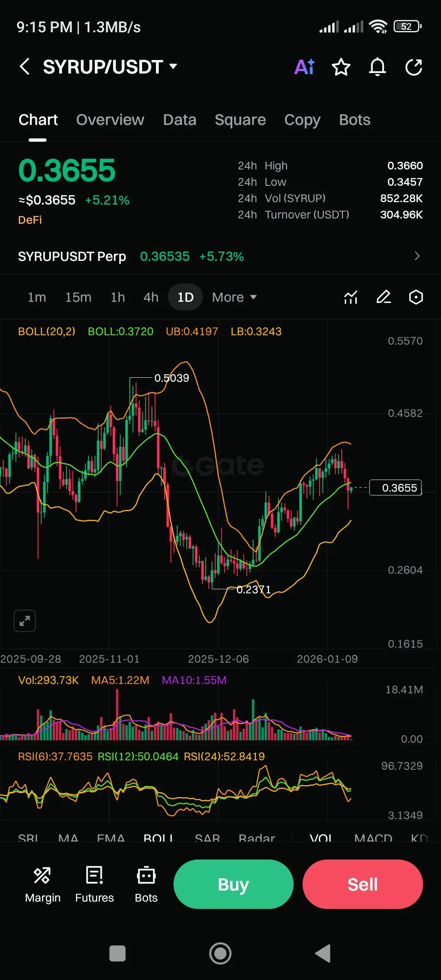Select the 4h timeframe

pyautogui.click(x=151, y=297)
